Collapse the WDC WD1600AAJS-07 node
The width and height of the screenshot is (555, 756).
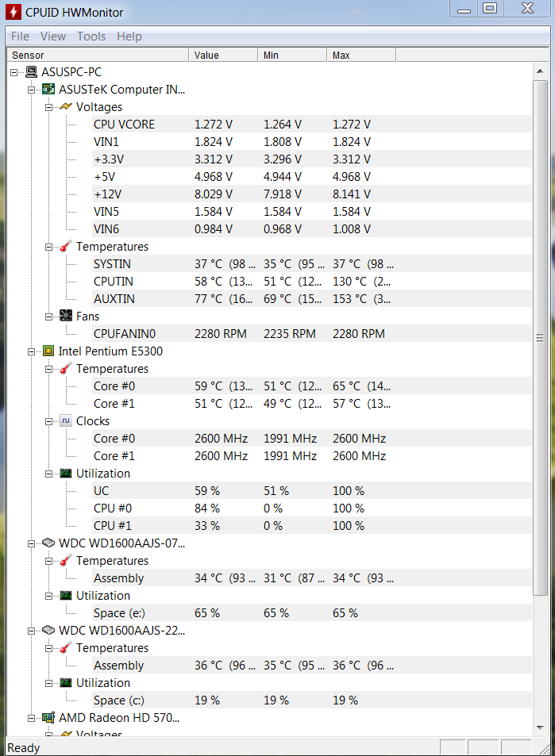(32, 544)
